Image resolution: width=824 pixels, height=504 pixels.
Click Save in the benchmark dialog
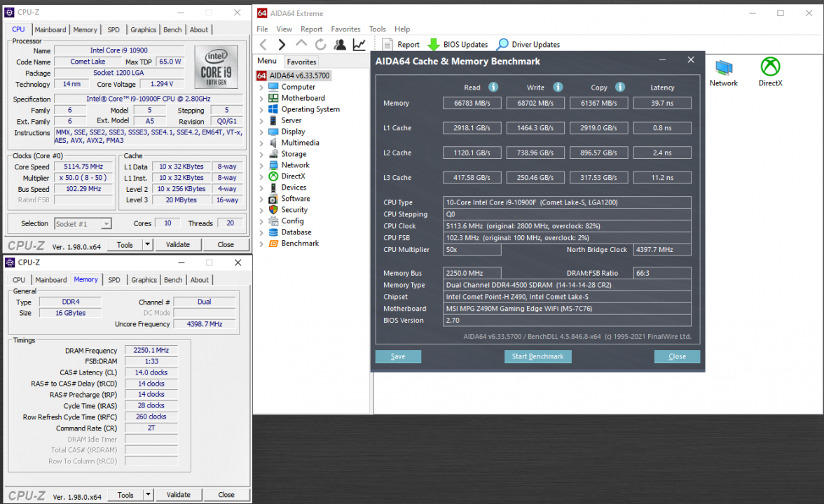[x=398, y=356]
